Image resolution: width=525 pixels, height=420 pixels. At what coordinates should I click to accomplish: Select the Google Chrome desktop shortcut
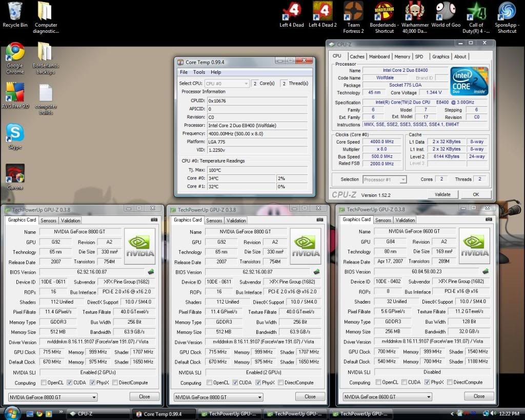(x=15, y=58)
